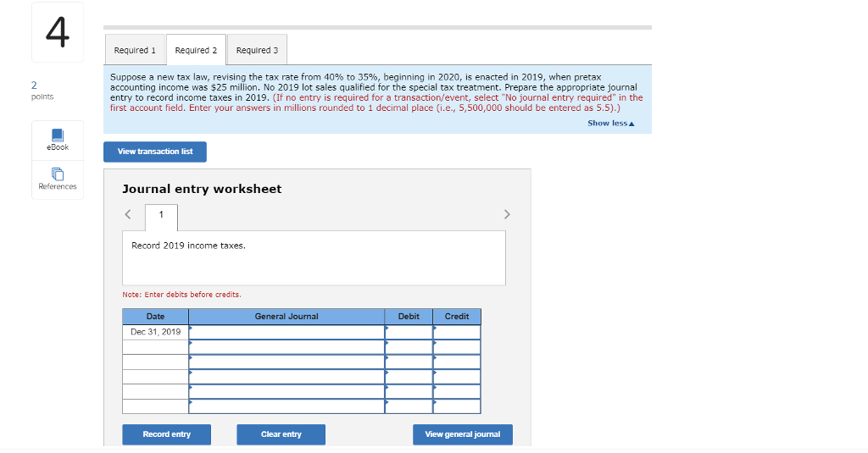Click Credit field in fourth row
This screenshot has height=453, width=868.
click(x=457, y=378)
